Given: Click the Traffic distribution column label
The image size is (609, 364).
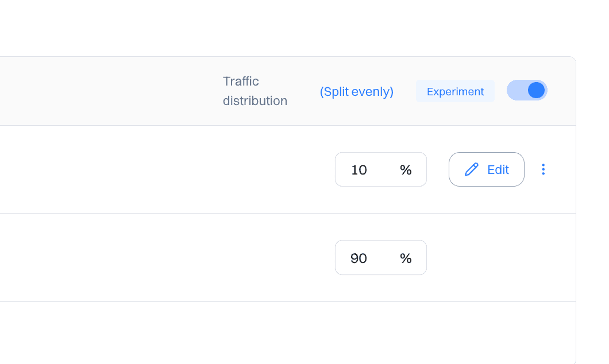Looking at the screenshot, I should 255,91.
